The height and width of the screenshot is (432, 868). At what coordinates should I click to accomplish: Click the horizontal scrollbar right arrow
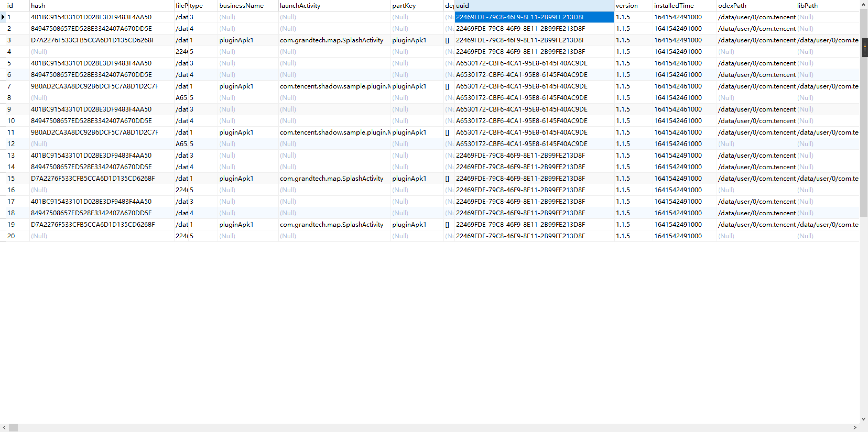click(x=855, y=428)
